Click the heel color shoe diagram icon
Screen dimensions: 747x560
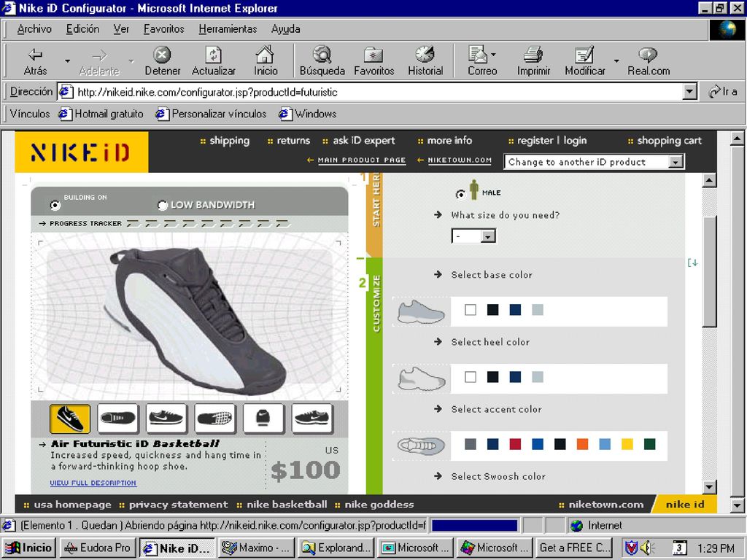421,379
